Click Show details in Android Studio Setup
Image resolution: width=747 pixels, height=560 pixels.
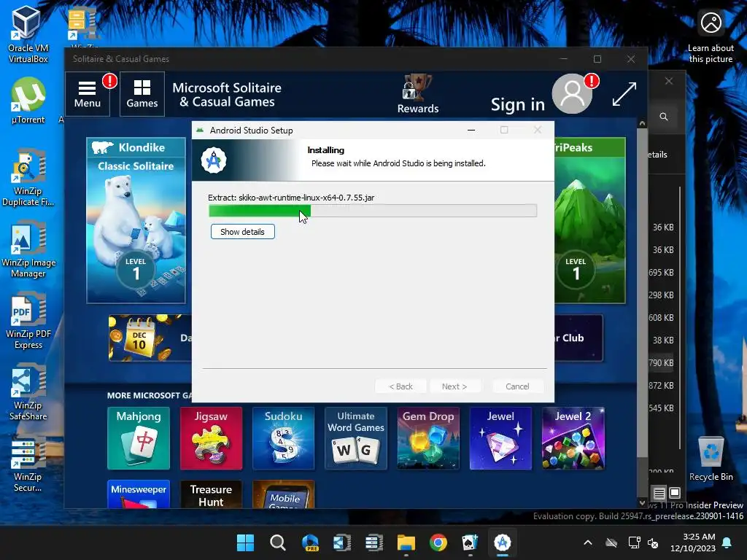[x=242, y=232]
